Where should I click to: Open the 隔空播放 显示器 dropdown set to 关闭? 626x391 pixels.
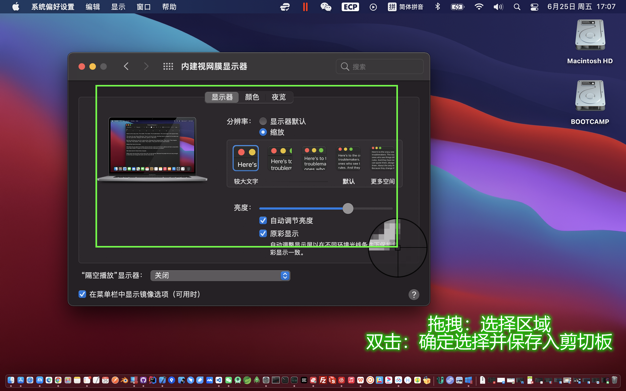coord(220,275)
